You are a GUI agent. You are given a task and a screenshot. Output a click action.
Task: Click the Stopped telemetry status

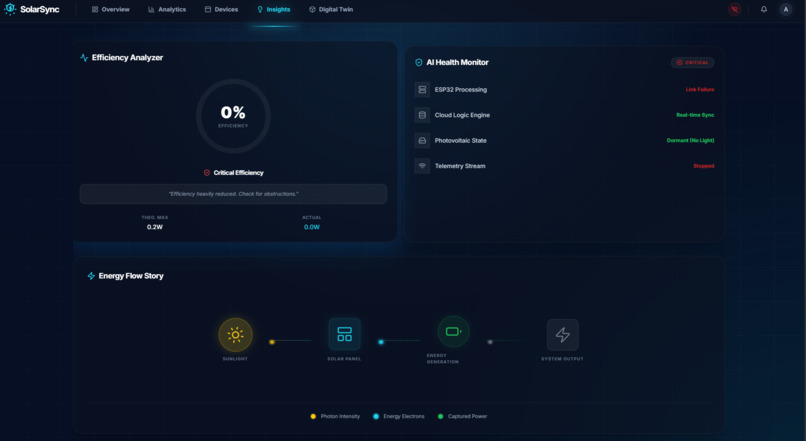point(704,166)
